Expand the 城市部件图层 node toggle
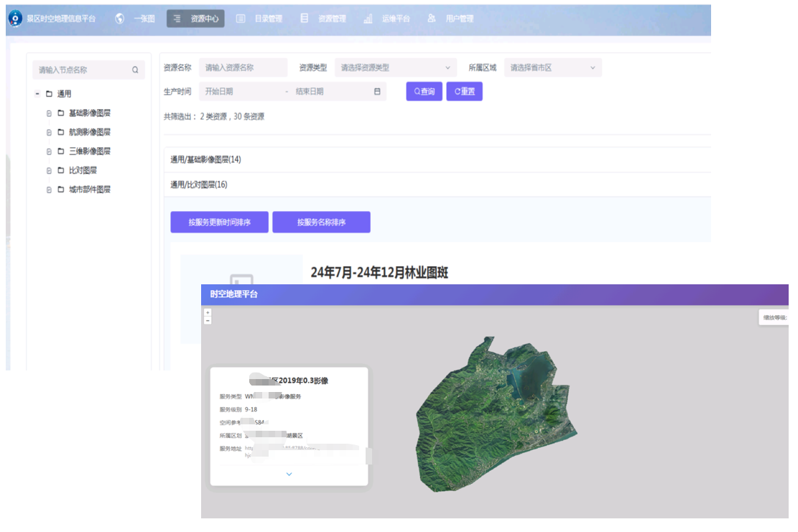Screen dimensions: 798x532 [49, 190]
